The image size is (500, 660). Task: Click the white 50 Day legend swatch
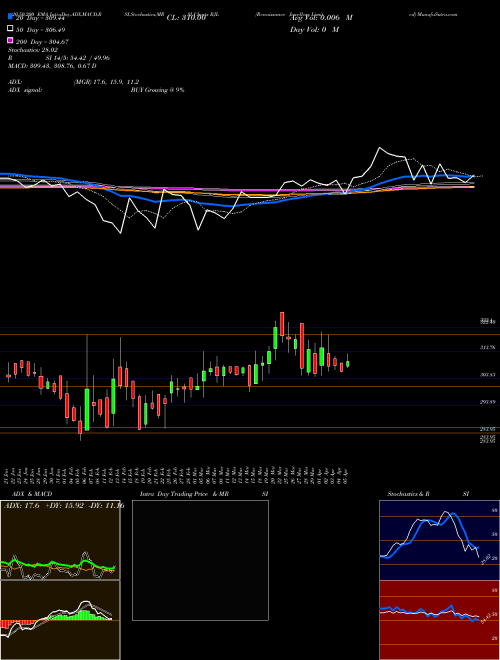pyautogui.click(x=11, y=29)
